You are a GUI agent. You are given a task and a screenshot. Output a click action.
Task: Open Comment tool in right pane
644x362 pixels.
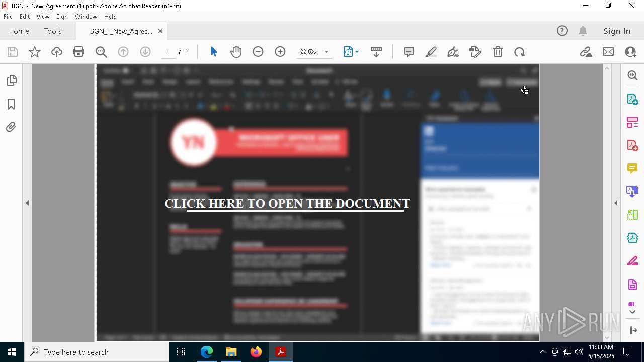pos(632,168)
